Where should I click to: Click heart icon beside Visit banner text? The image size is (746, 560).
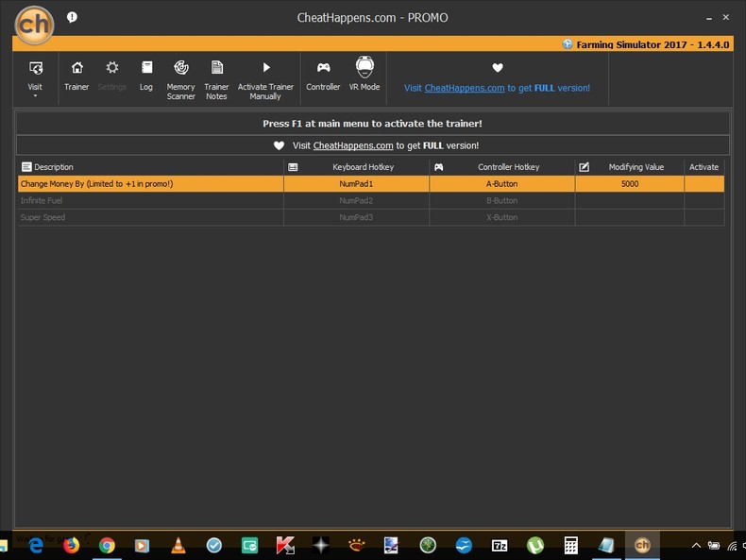280,145
